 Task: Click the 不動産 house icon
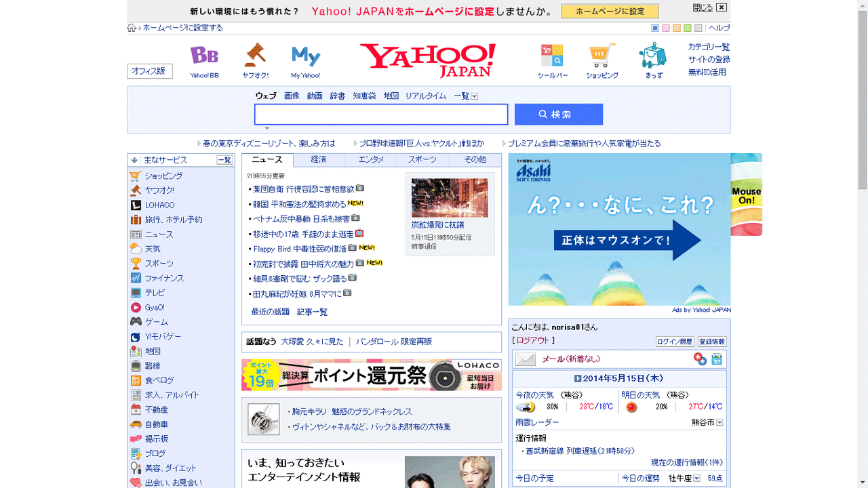(x=136, y=409)
